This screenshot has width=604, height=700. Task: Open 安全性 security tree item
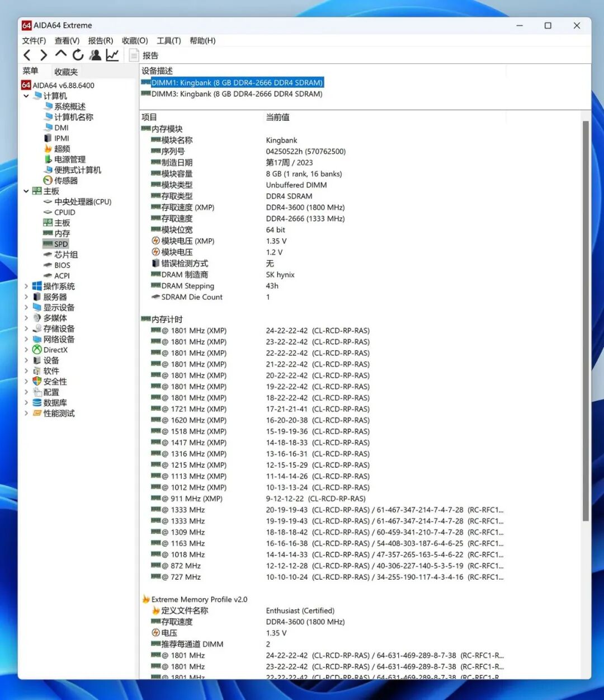[x=50, y=382]
